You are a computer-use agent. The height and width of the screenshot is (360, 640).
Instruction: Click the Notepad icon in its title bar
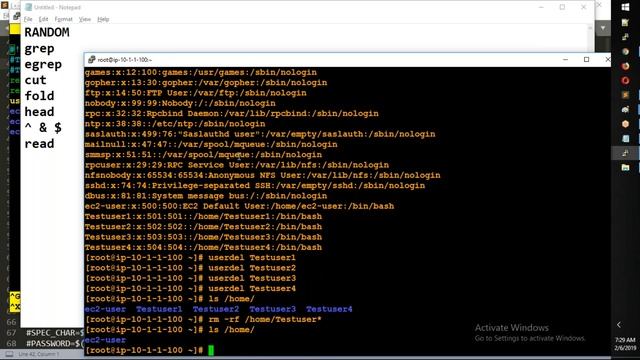[x=29, y=7]
